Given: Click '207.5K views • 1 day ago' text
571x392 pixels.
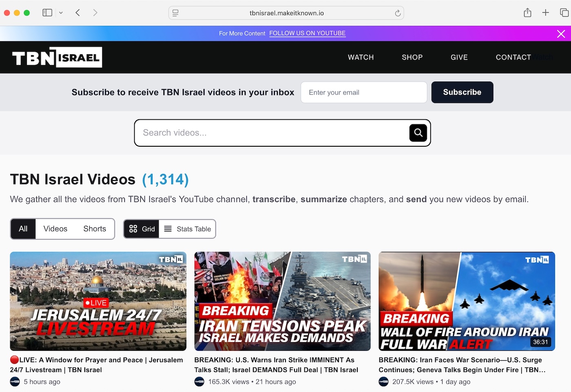Looking at the screenshot, I should (431, 382).
